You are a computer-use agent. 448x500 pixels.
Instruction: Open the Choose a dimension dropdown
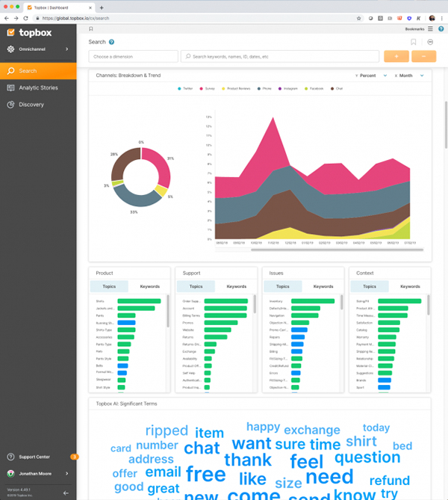coord(133,56)
